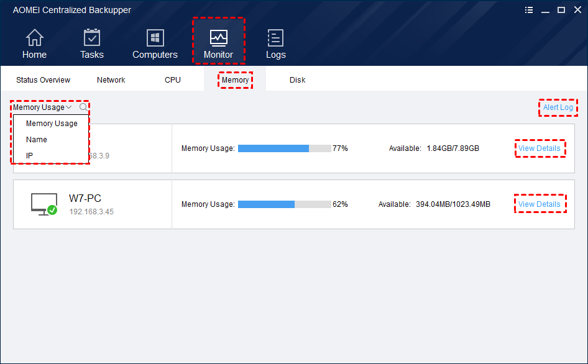Open the Tasks section
Screen dimensions: 588x364
point(92,44)
